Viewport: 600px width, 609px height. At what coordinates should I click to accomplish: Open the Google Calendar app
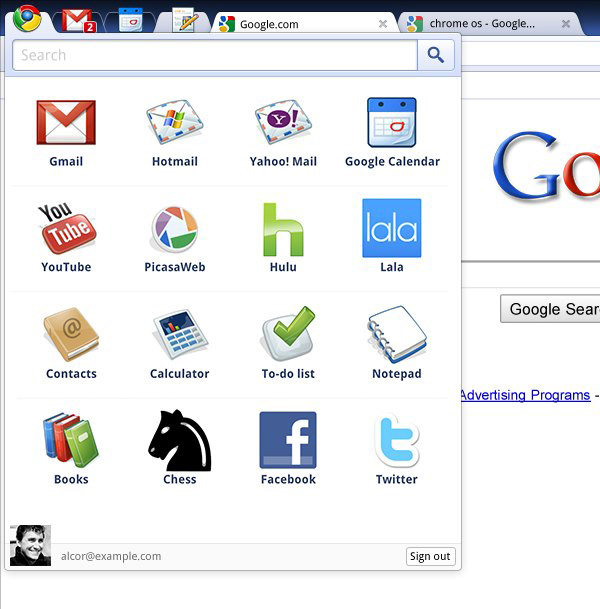pos(392,122)
